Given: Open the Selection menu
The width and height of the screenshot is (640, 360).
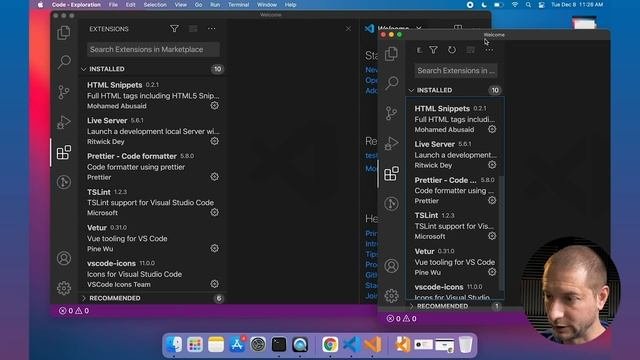Looking at the screenshot, I should (x=155, y=4).
